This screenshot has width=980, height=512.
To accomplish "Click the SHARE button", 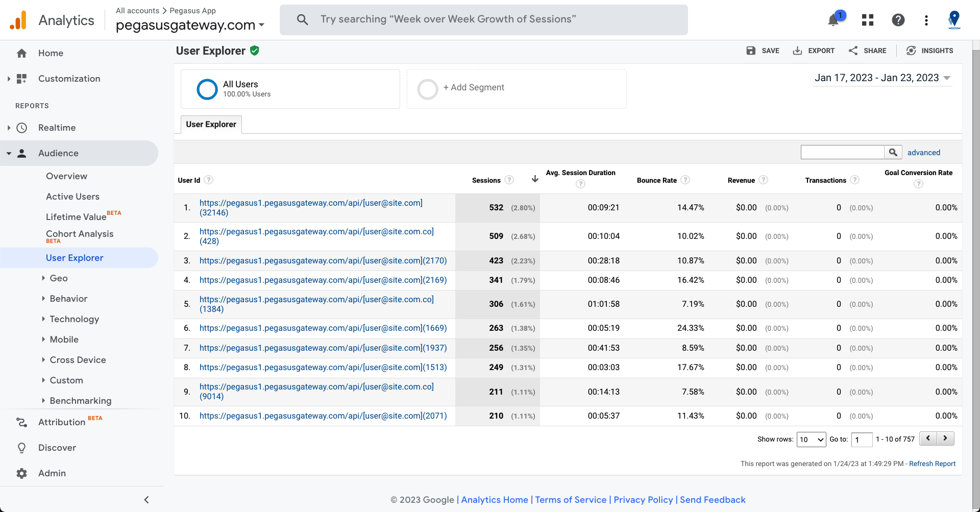I will pos(867,51).
